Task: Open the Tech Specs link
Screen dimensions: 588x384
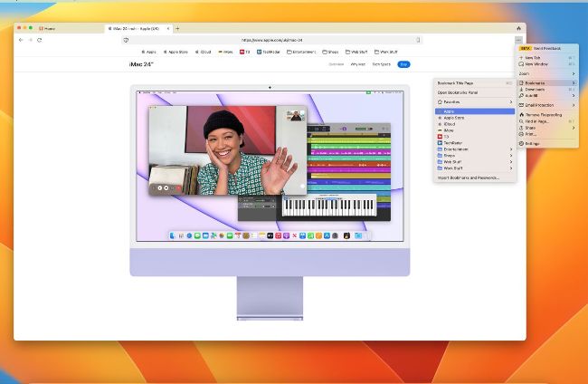Action: point(382,64)
